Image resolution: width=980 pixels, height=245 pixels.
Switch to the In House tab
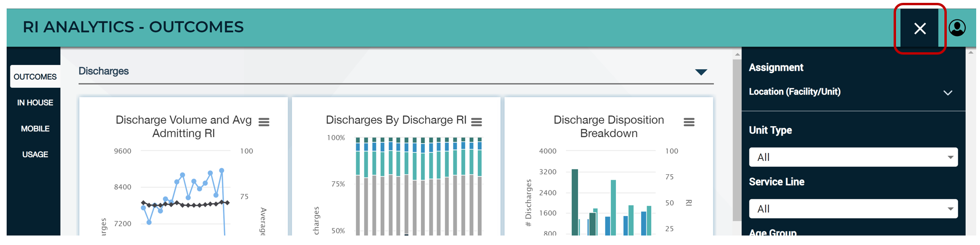coord(35,103)
